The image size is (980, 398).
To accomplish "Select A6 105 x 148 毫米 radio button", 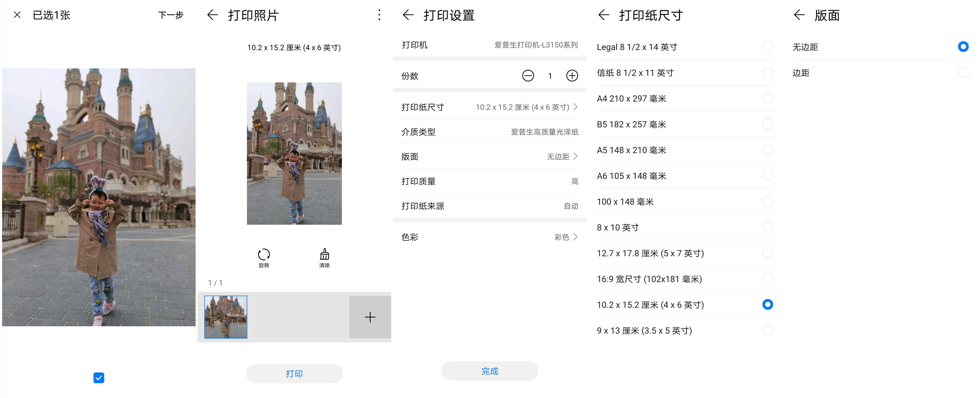I will pos(768,176).
